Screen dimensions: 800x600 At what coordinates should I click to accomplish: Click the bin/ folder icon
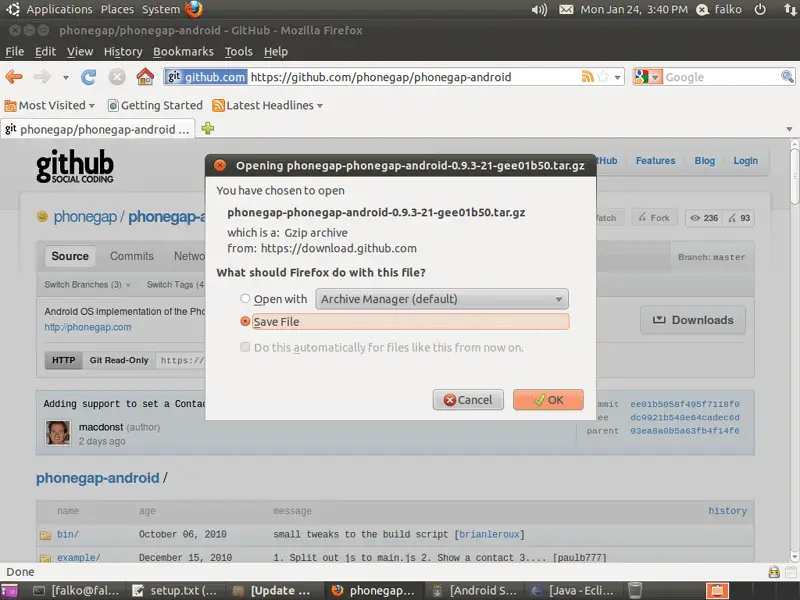pyautogui.click(x=45, y=535)
